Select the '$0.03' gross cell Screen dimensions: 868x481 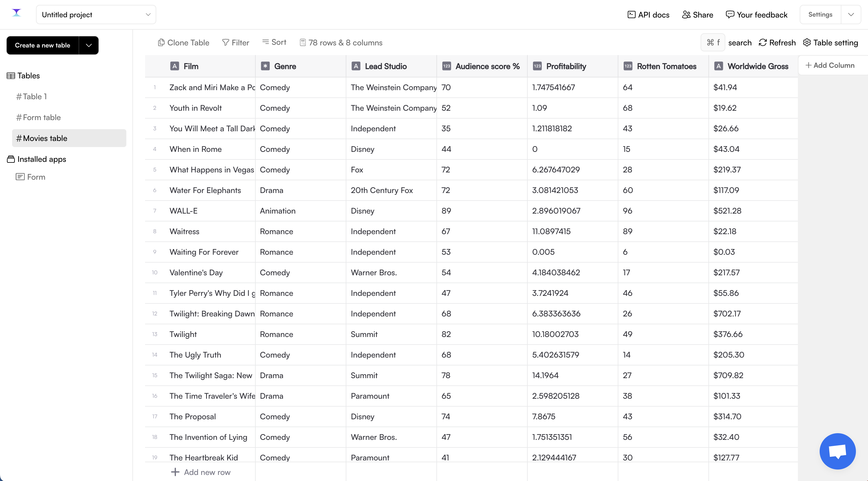pos(753,252)
